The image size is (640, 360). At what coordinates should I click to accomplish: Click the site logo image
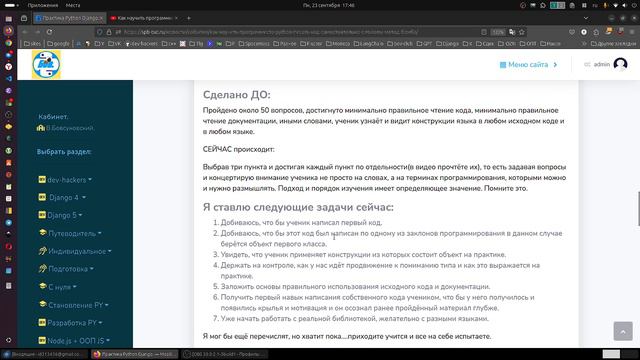[46, 64]
